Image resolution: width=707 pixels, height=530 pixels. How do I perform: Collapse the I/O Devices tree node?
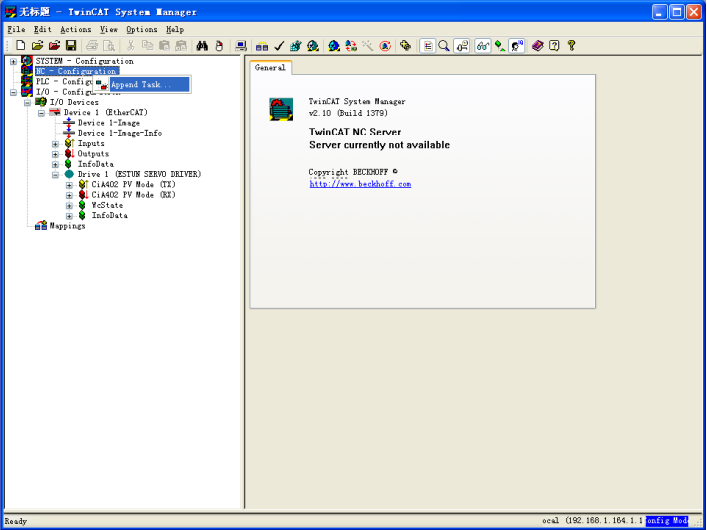tap(28, 102)
